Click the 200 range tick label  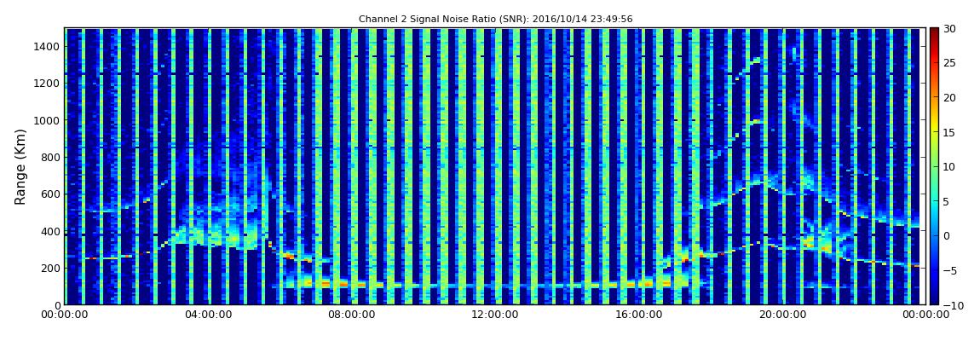click(50, 269)
